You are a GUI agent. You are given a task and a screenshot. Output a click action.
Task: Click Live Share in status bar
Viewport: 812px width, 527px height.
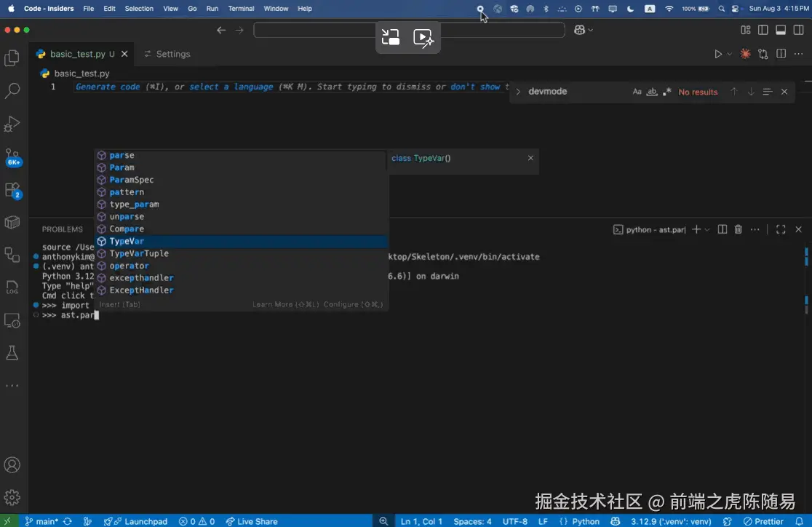pos(252,521)
